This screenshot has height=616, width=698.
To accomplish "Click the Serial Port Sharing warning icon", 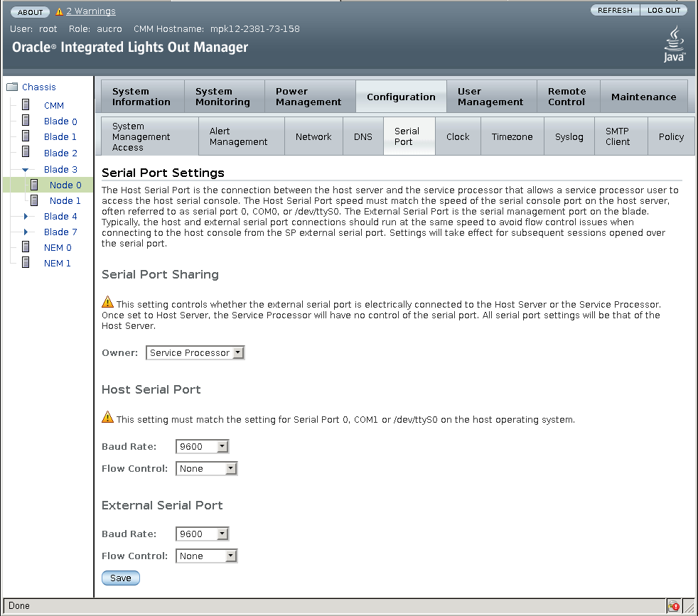I will point(108,302).
